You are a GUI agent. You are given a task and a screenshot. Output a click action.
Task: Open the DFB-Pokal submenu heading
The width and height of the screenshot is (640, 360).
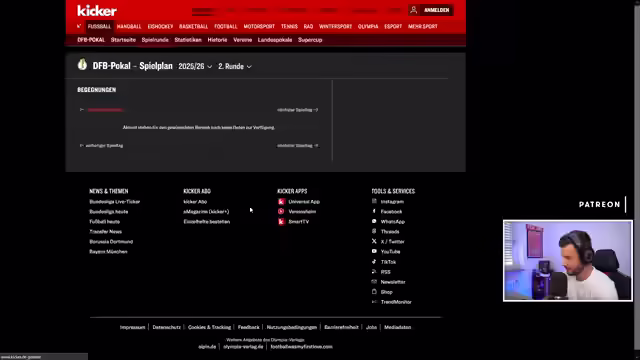91,40
